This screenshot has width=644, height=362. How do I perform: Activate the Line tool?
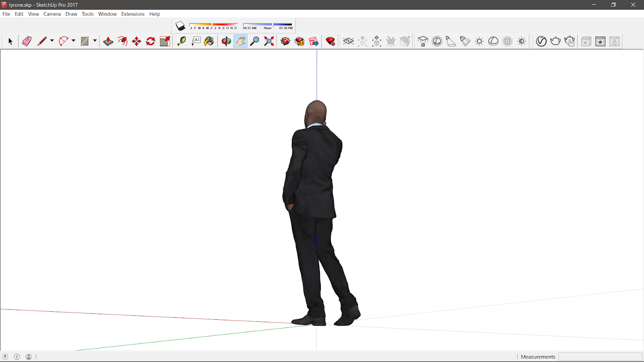coord(43,41)
